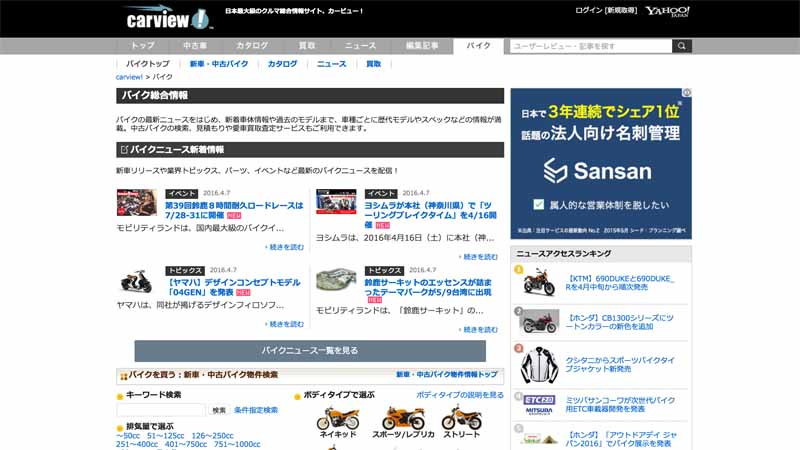Open the ヨシムラ ツーリングブレイクタイム article headline
Image resolution: width=800 pixels, height=450 pixels.
tap(430, 215)
